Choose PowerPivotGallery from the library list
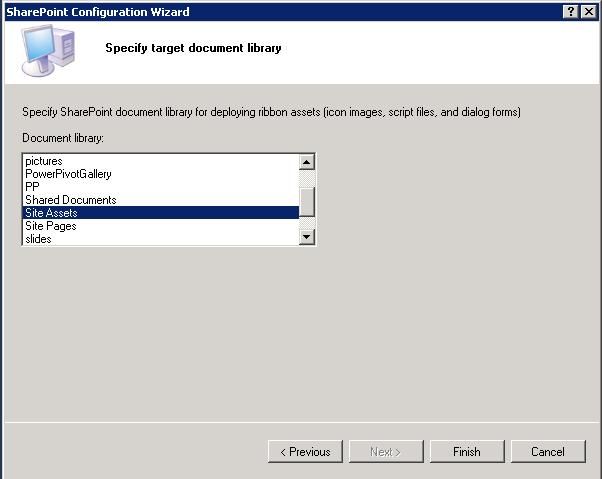 (160, 174)
